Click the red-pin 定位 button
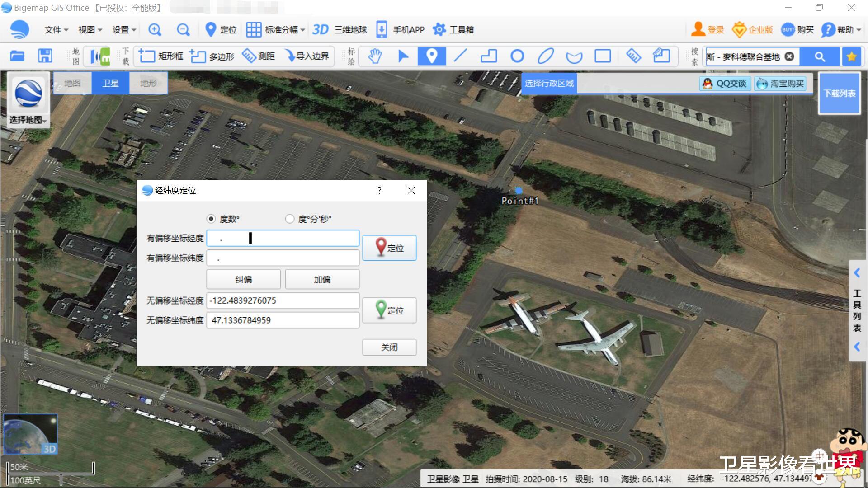Screen dimensions: 868x488 point(389,248)
